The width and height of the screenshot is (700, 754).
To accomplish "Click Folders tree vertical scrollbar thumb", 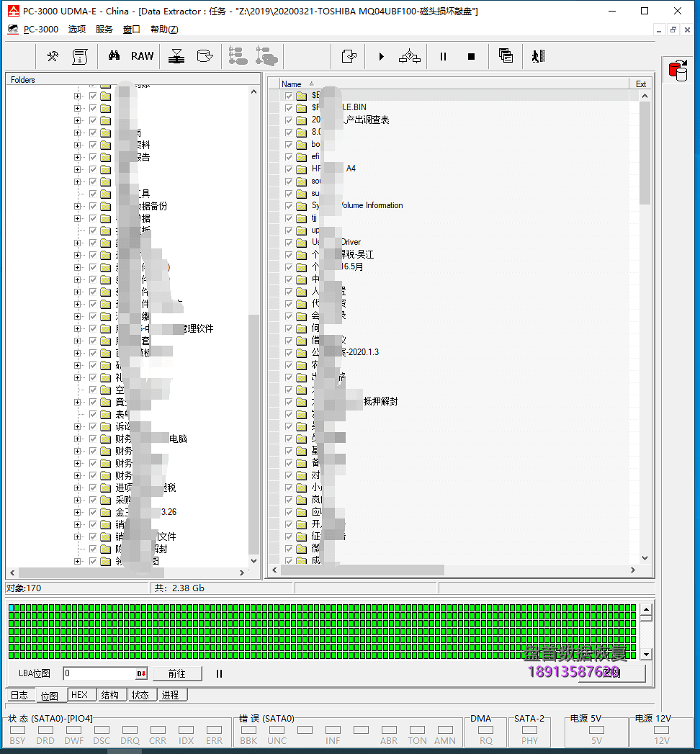I will coord(253,434).
